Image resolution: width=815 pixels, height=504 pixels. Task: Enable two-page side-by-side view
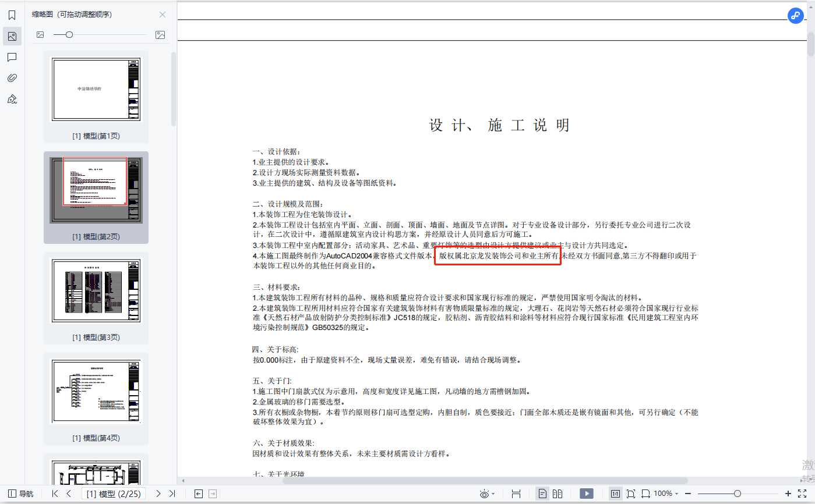tap(558, 494)
